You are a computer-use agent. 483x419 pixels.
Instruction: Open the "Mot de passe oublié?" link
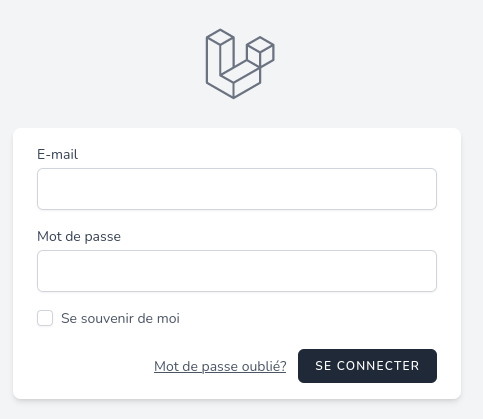[220, 366]
